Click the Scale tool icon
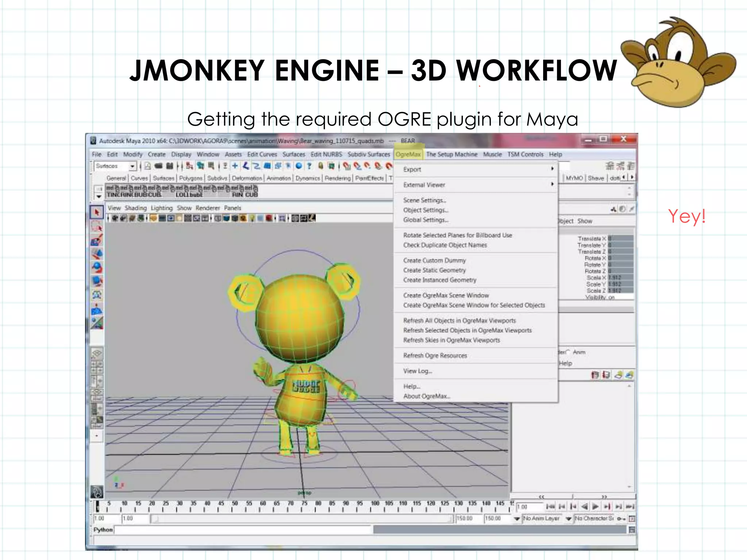Screen dimensions: 747x560 pyautogui.click(x=97, y=281)
